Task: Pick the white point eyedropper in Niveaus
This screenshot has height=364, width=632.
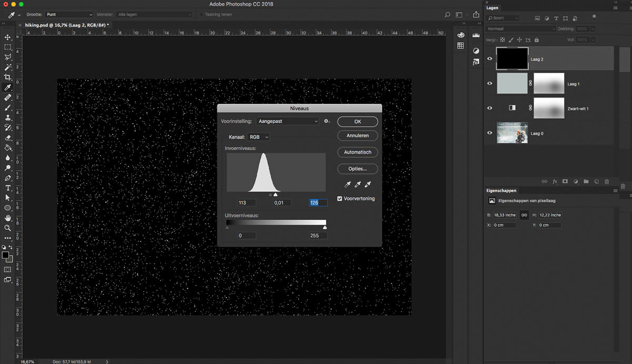Action: 368,184
